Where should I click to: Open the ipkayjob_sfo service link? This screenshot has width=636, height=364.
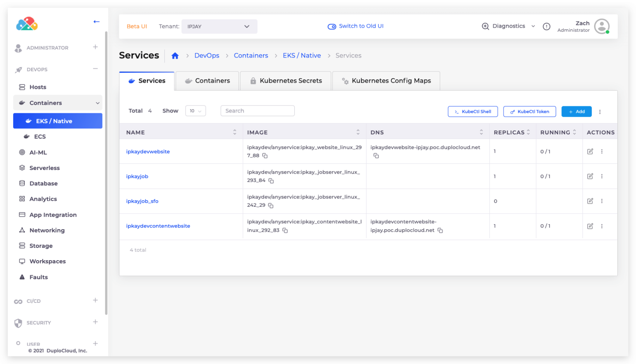coord(142,201)
